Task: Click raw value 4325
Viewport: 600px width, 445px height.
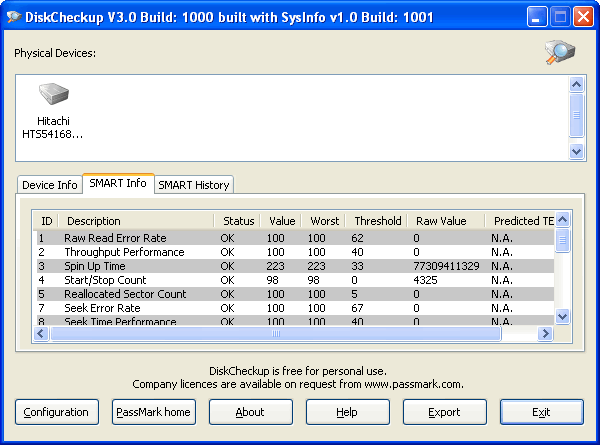Action: [425, 280]
